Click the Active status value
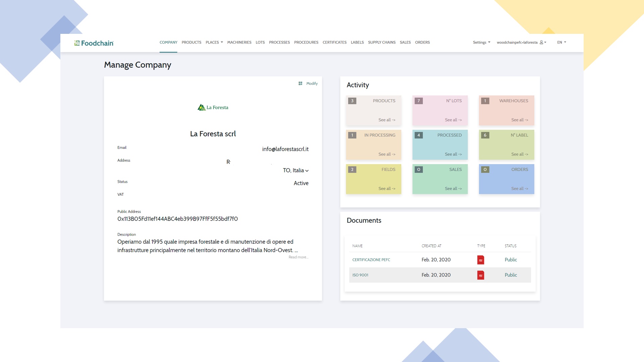The width and height of the screenshot is (644, 362). click(x=301, y=183)
